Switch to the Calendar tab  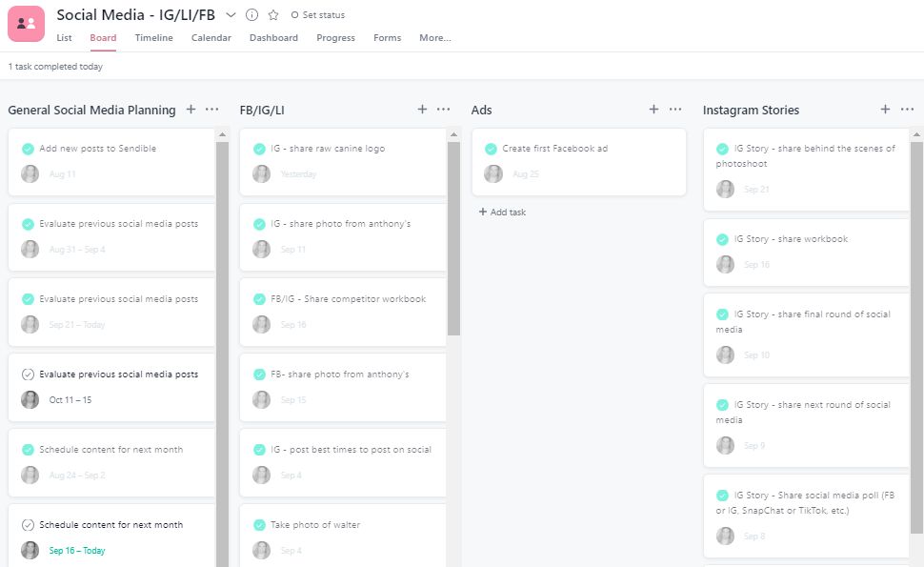pyautogui.click(x=211, y=38)
